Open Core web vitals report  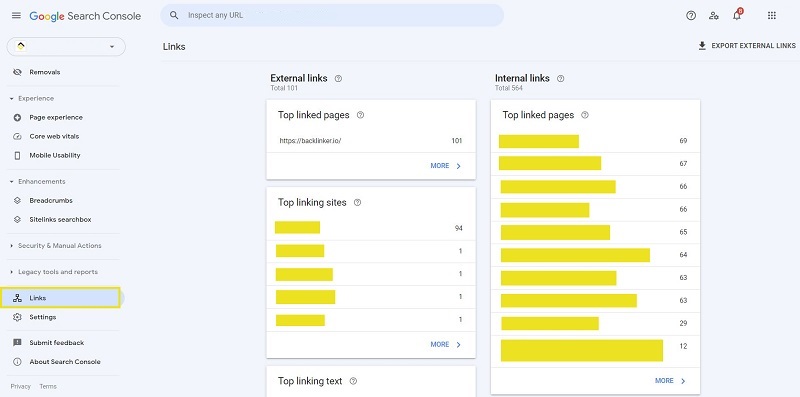(54, 136)
